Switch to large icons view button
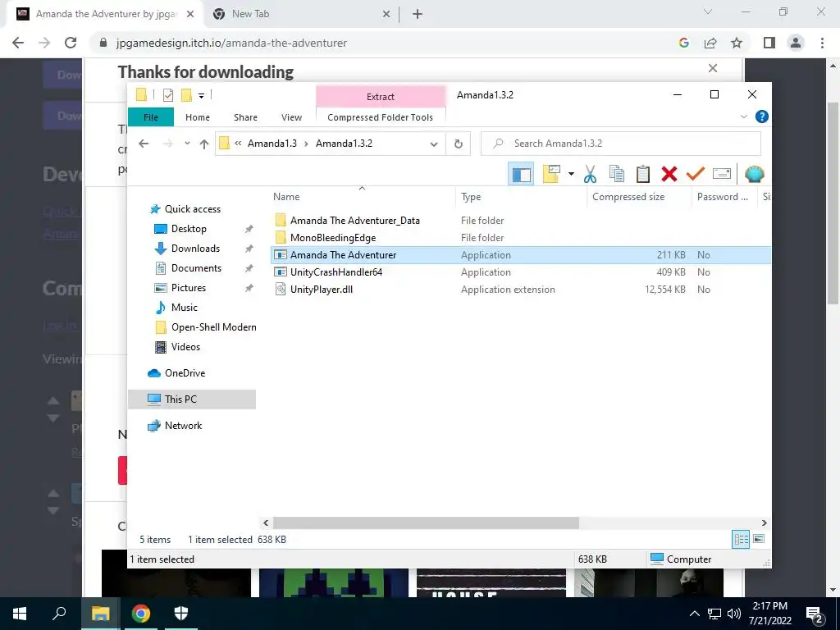The width and height of the screenshot is (840, 630). tap(759, 539)
